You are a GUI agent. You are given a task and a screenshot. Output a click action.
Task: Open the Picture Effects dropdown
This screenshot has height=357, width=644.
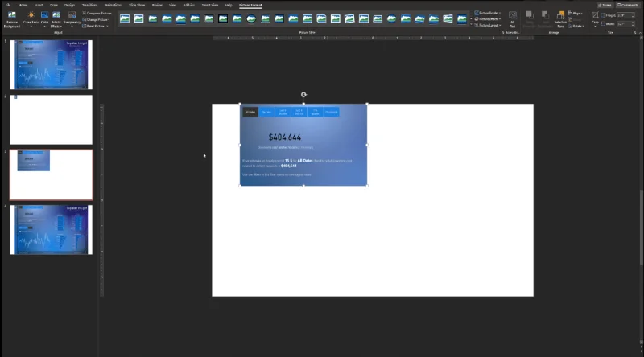pyautogui.click(x=488, y=18)
